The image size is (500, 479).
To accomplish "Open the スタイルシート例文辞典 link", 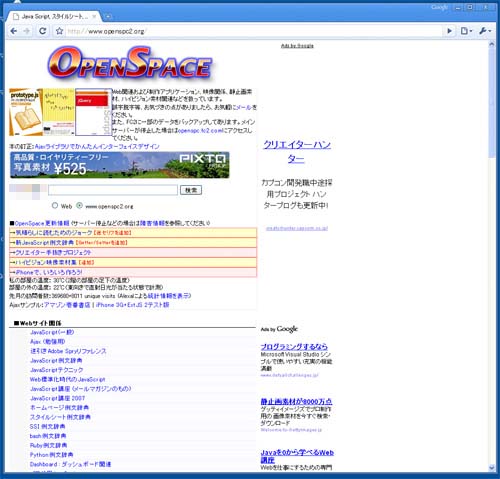I will 60,417.
